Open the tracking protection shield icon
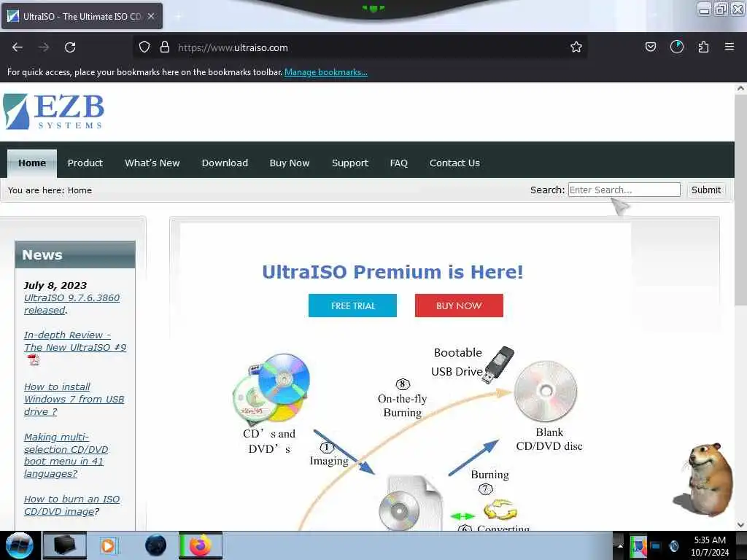This screenshot has width=747, height=560. click(x=144, y=47)
